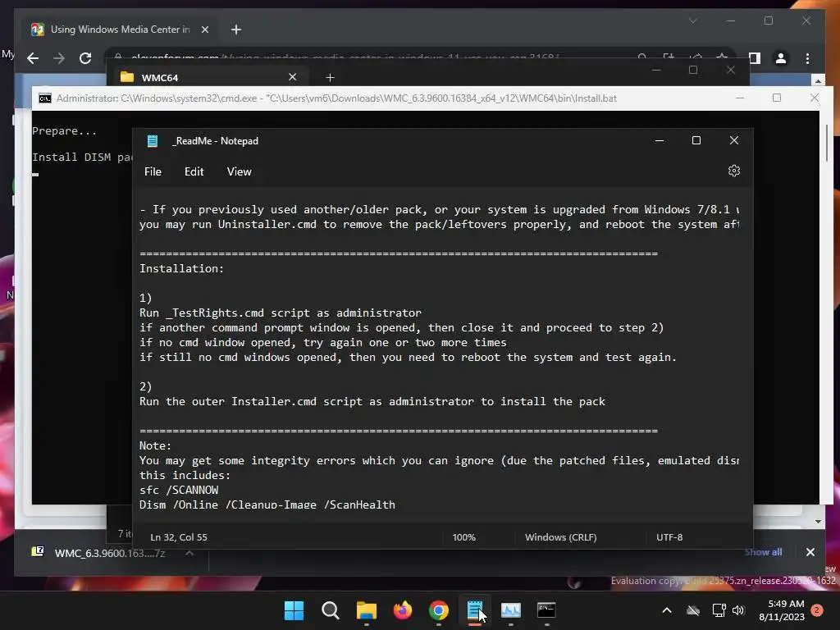Viewport: 840px width, 630px height.
Task: Toggle Chrome side panel
Action: pyautogui.click(x=755, y=58)
